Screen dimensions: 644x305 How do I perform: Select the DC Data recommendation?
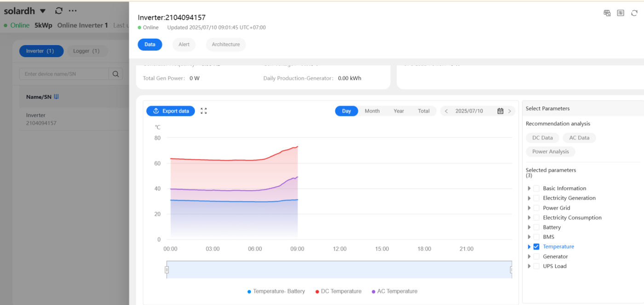click(x=542, y=138)
